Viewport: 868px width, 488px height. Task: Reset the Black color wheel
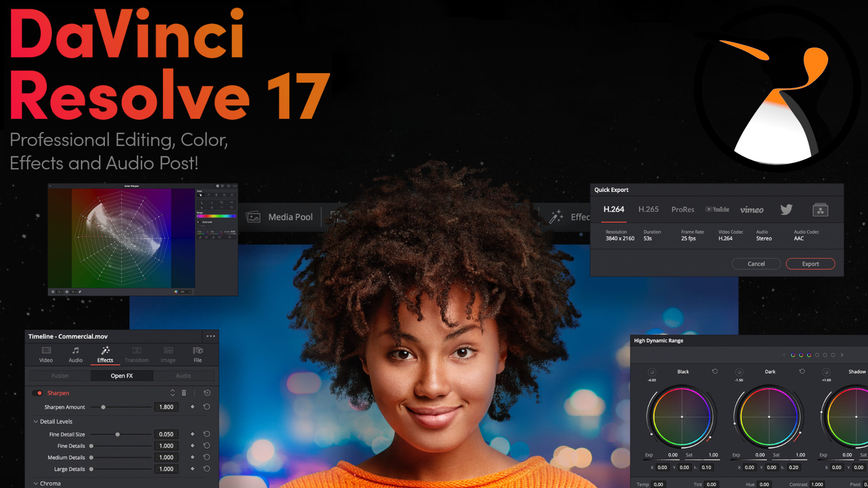715,371
